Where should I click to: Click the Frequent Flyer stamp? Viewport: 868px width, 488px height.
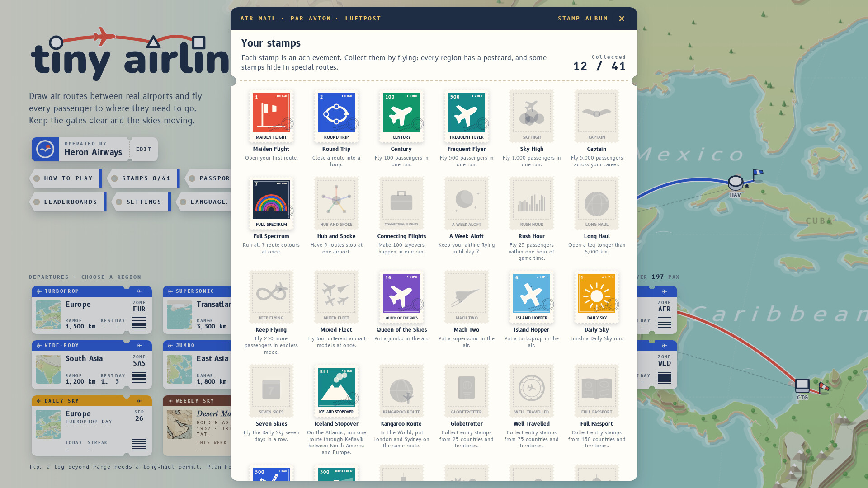click(x=467, y=116)
